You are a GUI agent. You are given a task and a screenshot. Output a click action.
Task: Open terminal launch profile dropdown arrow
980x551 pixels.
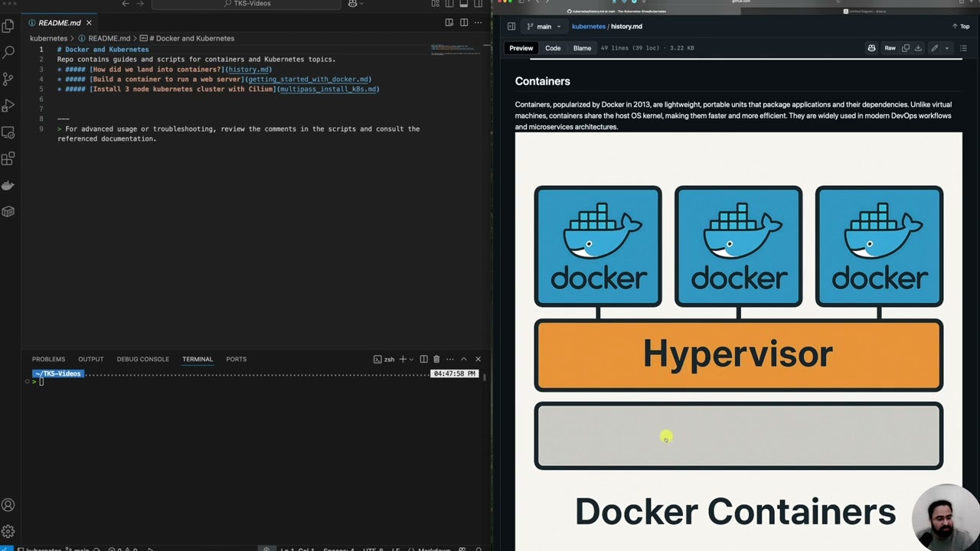pyautogui.click(x=411, y=359)
